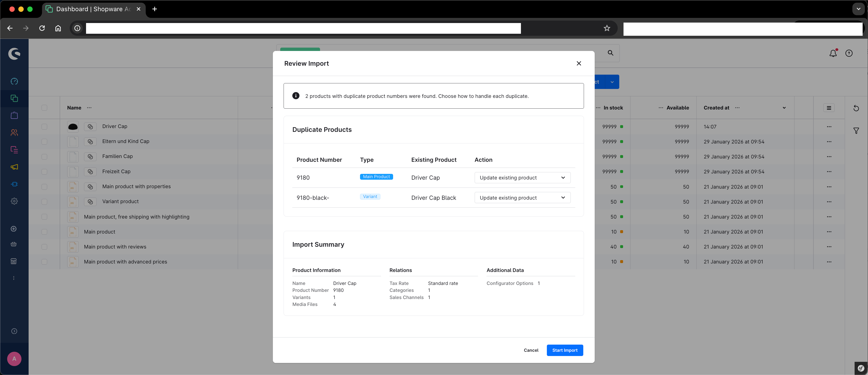Cancel the Review Import dialog

(531, 350)
